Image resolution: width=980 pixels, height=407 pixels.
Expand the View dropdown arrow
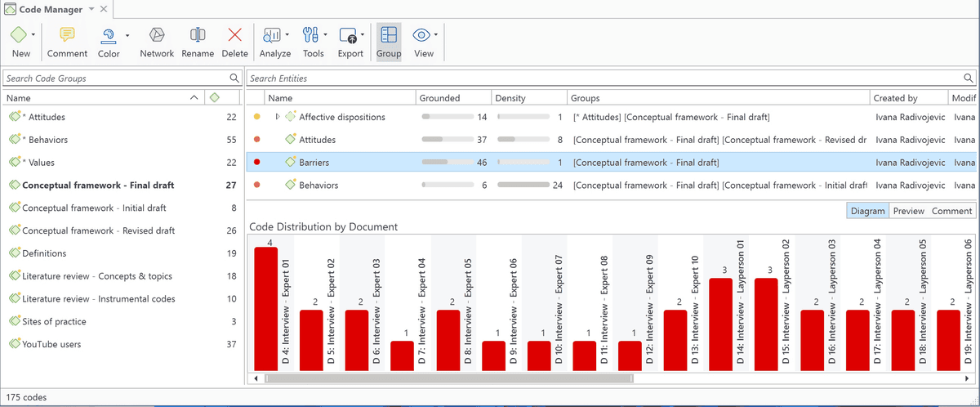(x=436, y=35)
